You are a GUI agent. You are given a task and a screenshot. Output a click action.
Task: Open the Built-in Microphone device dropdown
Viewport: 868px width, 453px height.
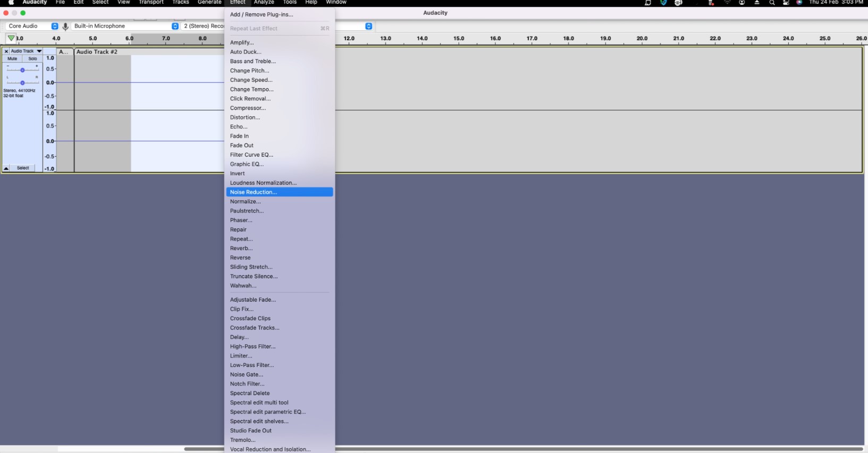click(x=125, y=26)
